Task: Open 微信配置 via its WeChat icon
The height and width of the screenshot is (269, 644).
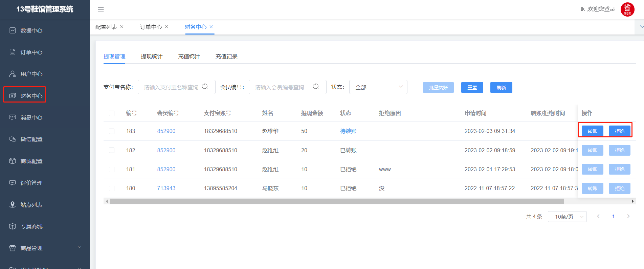Action: pyautogui.click(x=13, y=139)
